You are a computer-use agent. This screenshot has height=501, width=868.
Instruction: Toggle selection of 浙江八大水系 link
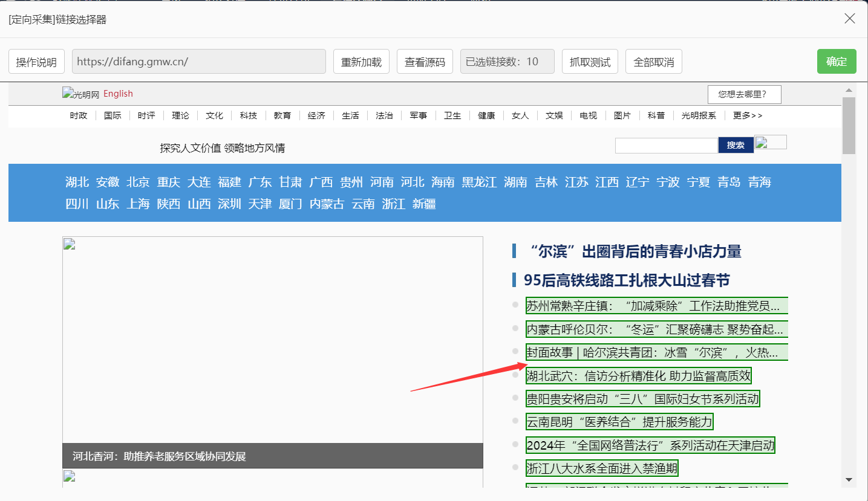[602, 468]
